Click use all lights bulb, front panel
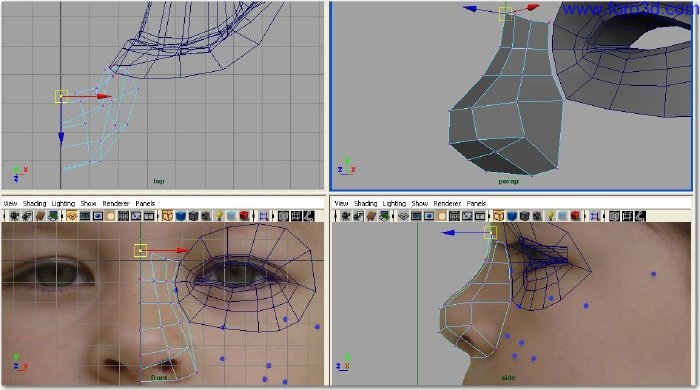The height and width of the screenshot is (390, 700). [x=219, y=216]
